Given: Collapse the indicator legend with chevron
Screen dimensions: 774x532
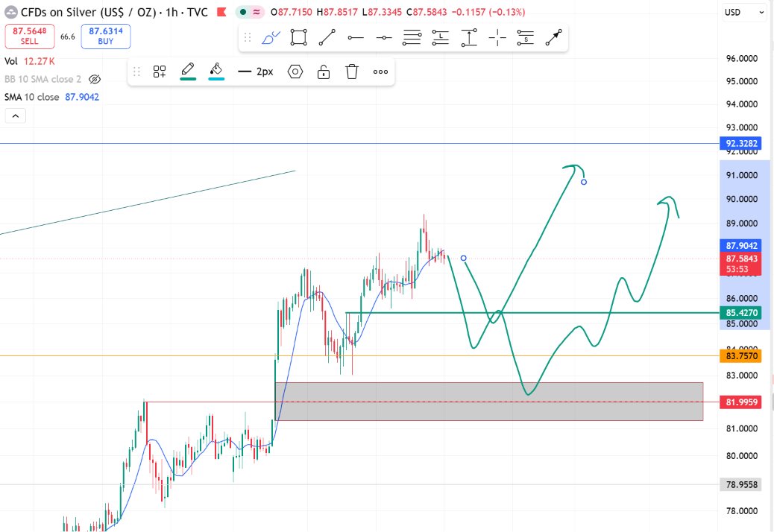Looking at the screenshot, I should point(16,116).
